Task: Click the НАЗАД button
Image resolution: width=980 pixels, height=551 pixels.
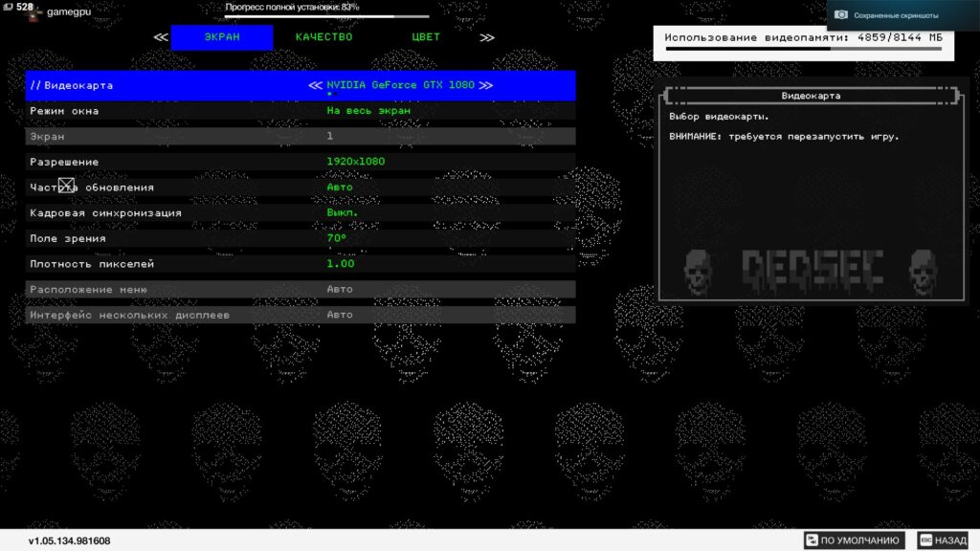Action: pyautogui.click(x=944, y=540)
